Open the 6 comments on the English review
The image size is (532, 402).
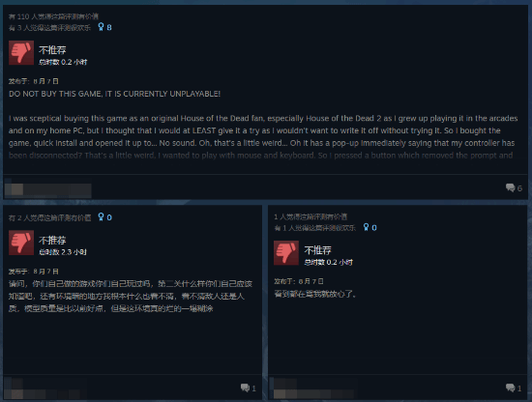(x=514, y=187)
